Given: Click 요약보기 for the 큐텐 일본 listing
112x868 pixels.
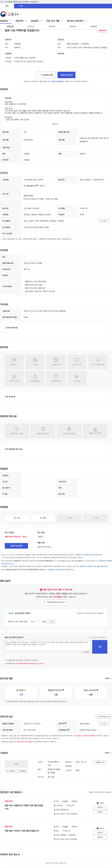Looking at the screenshot, I should click(100, 833).
